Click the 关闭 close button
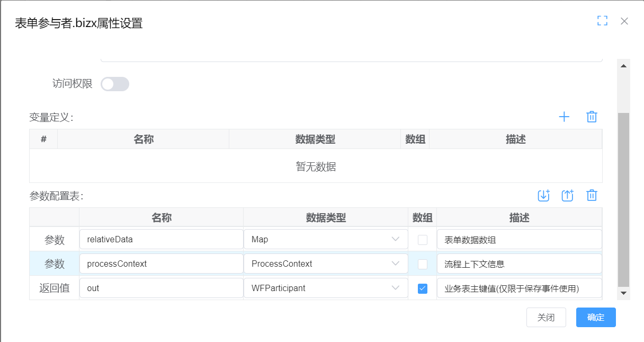644x342 pixels. pos(546,318)
